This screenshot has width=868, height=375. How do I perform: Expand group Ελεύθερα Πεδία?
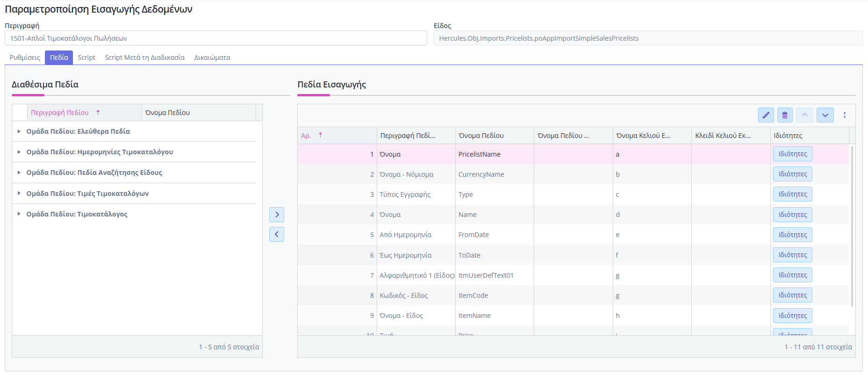[19, 131]
